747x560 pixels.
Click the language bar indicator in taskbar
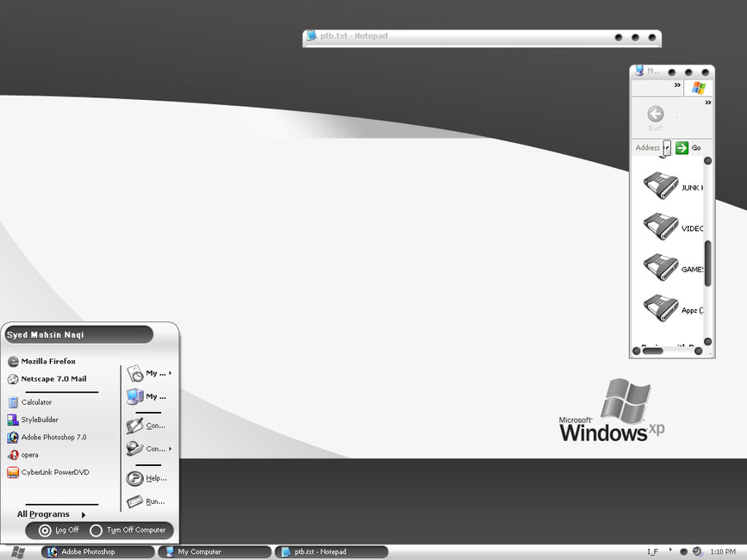click(x=653, y=552)
